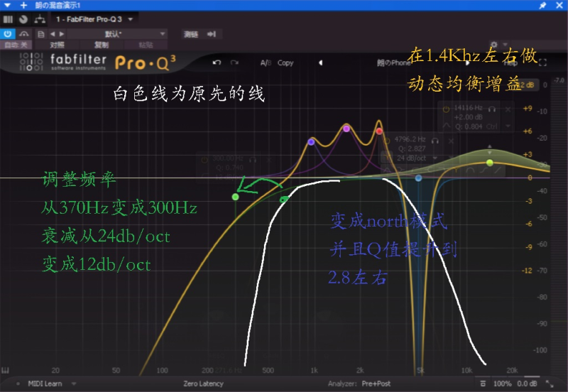This screenshot has height=392, width=568.
Task: Select the purple EQ band node
Action: (346, 129)
